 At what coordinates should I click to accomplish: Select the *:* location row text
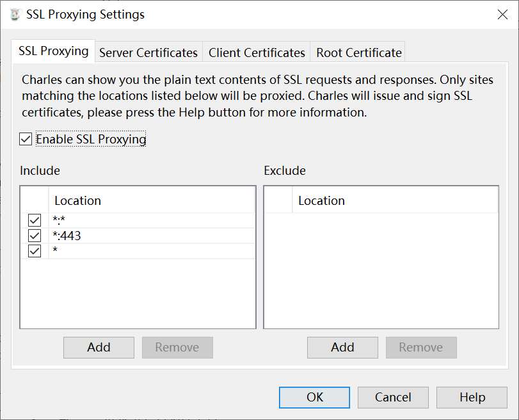(59, 220)
